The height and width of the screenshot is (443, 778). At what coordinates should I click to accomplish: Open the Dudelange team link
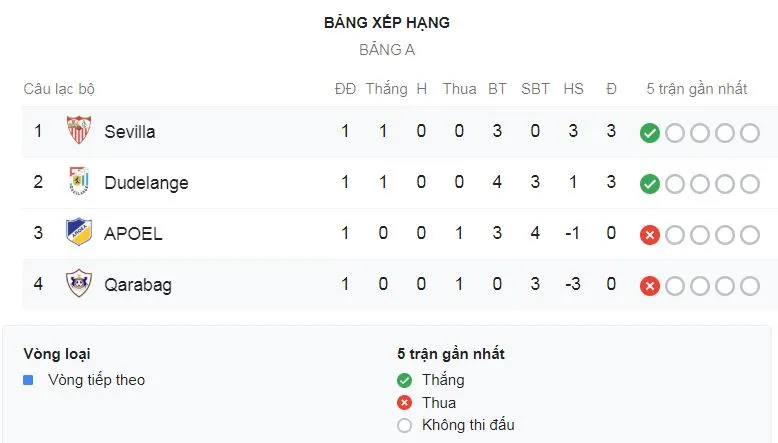(146, 182)
